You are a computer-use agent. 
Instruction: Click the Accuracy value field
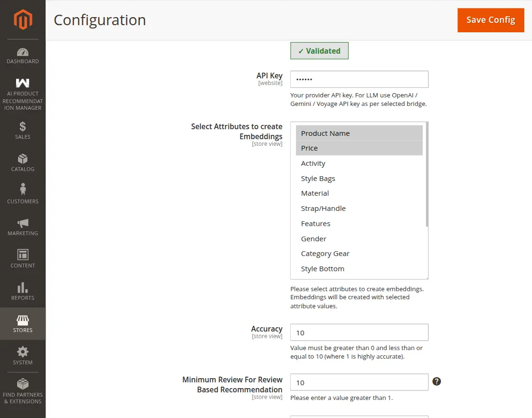pos(359,332)
